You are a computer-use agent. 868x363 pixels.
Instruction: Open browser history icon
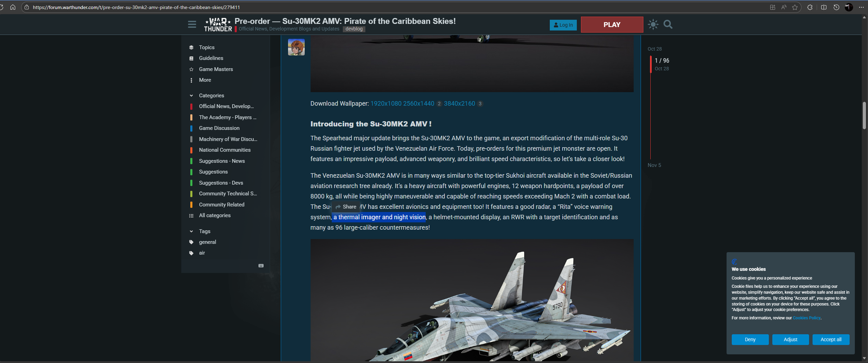(836, 7)
